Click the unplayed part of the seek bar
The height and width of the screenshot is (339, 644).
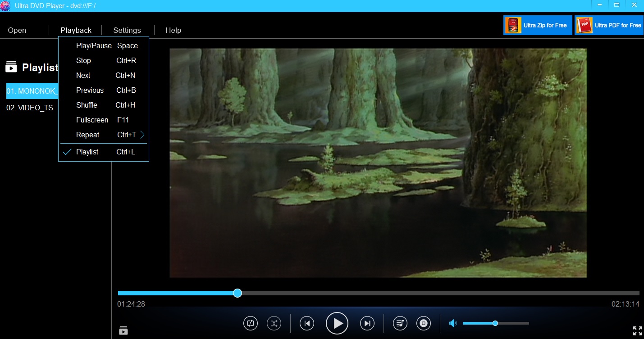[x=440, y=293]
